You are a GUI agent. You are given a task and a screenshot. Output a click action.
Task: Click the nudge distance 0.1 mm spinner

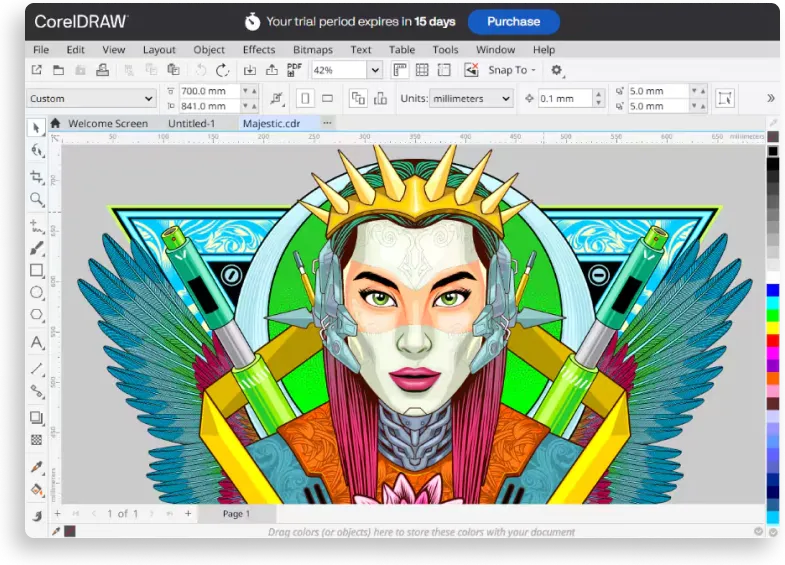click(x=599, y=99)
